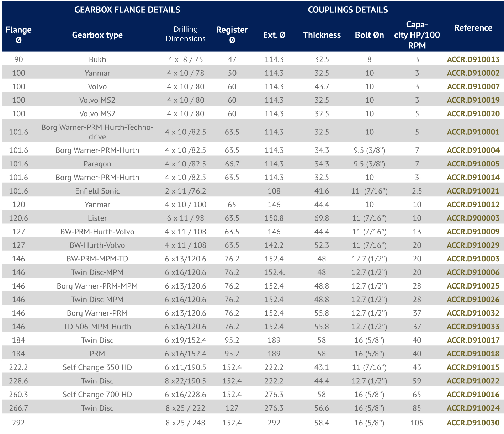The width and height of the screenshot is (504, 434).
Task: Choose reference ACCR.D910012
Action: pyautogui.click(x=473, y=205)
